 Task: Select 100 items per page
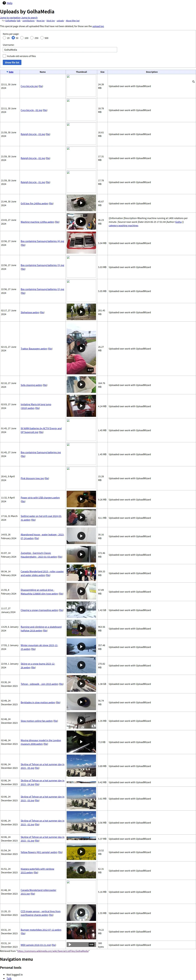tap(22, 38)
